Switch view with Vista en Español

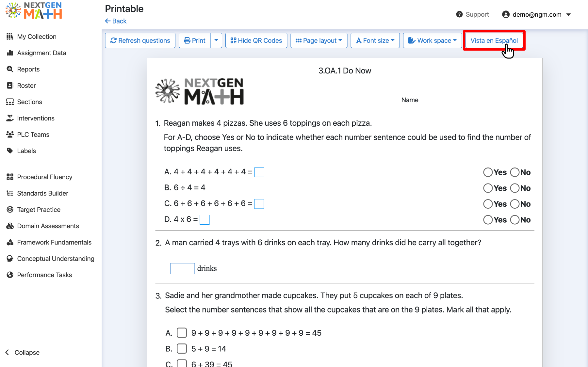494,40
